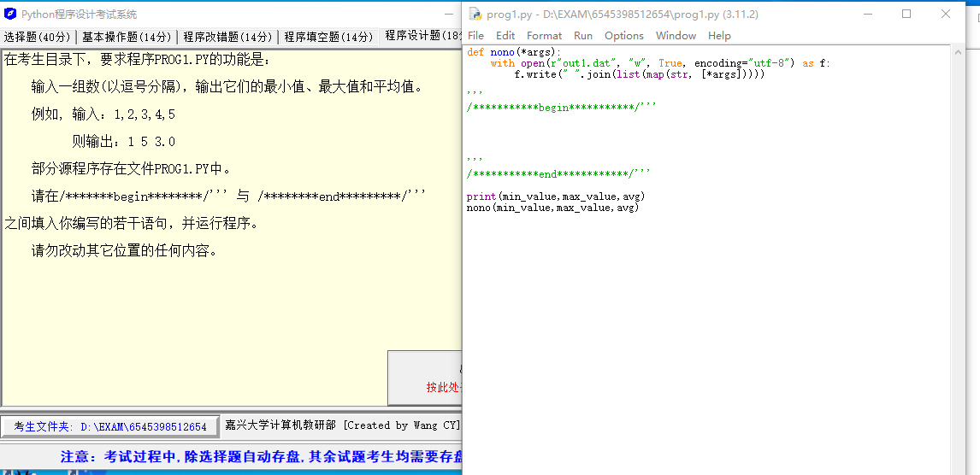Image resolution: width=980 pixels, height=475 pixels.
Task: Open the Options menu in IDLE
Action: coord(623,36)
